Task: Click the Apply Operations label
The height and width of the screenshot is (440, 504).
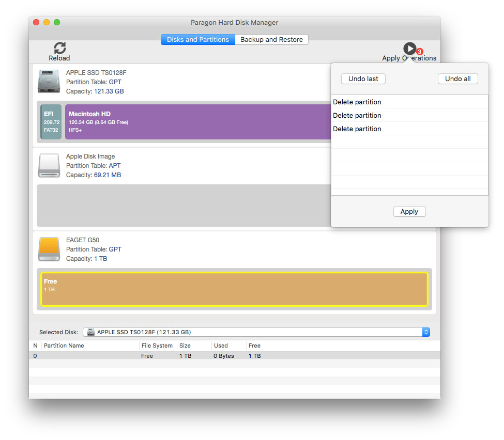Action: click(x=409, y=58)
